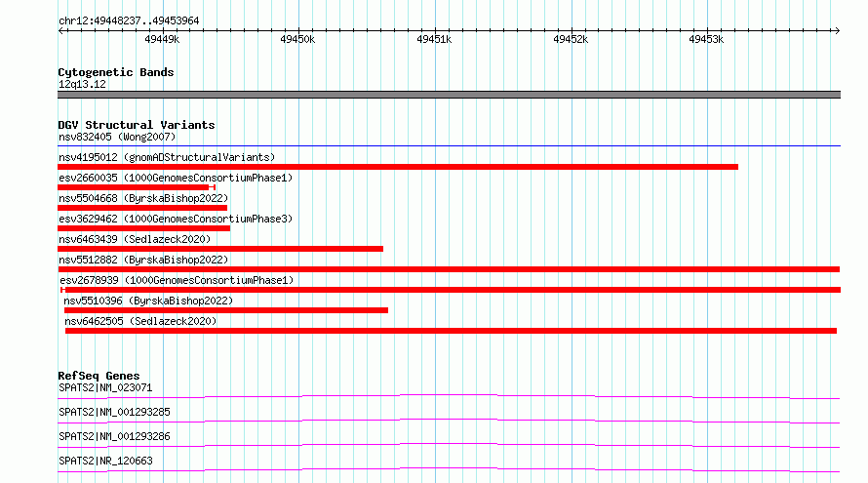Click the blue nsv832405 variant line
The image size is (868, 483).
coord(449,146)
